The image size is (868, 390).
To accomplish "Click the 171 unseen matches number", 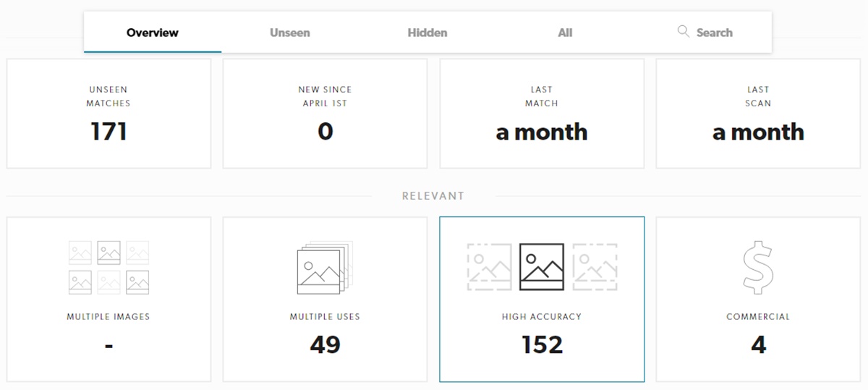I will click(x=109, y=132).
